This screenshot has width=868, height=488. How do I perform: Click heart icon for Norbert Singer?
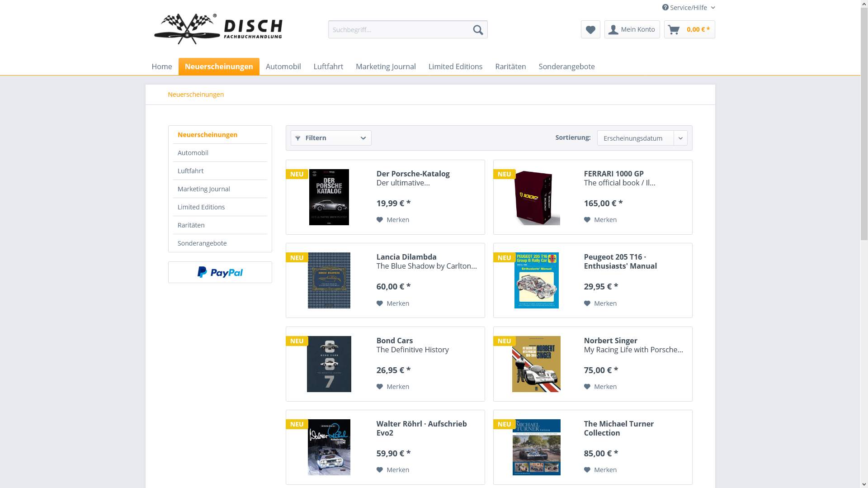pyautogui.click(x=587, y=387)
